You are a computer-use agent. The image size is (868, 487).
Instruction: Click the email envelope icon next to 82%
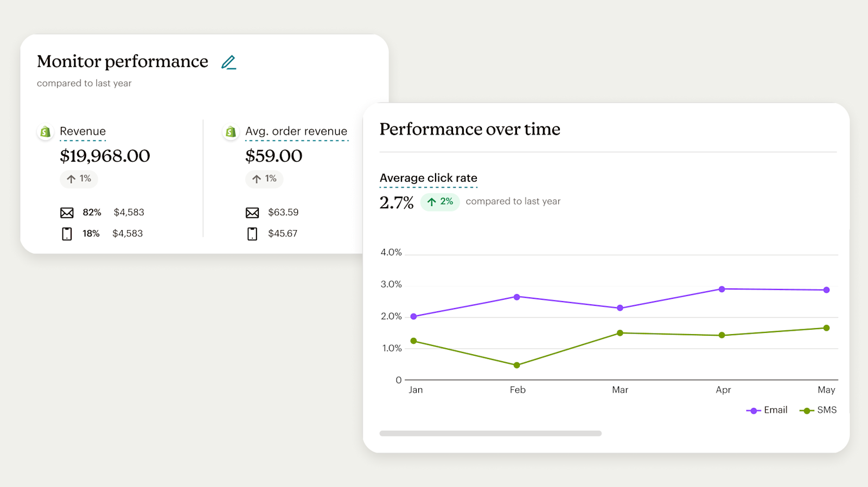coord(67,213)
